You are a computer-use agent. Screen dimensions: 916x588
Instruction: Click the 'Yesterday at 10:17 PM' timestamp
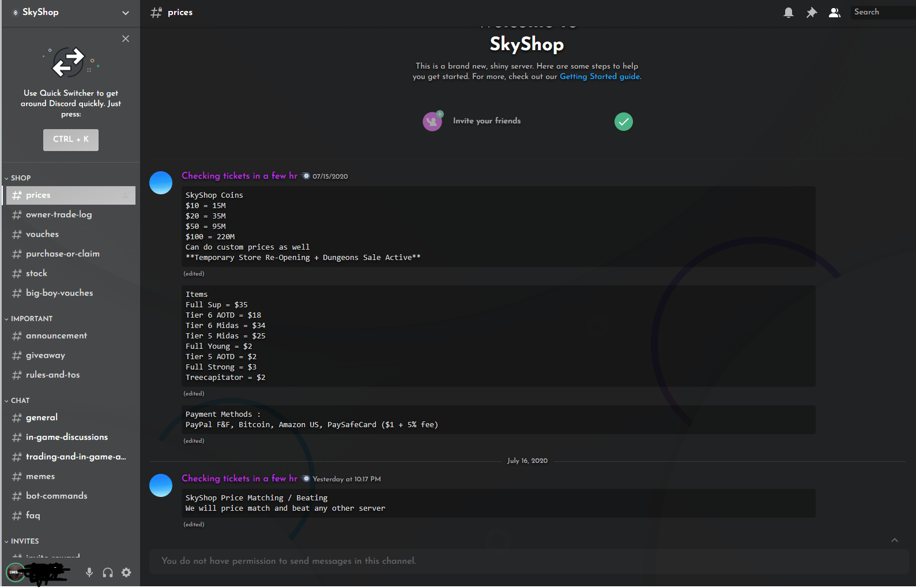346,479
